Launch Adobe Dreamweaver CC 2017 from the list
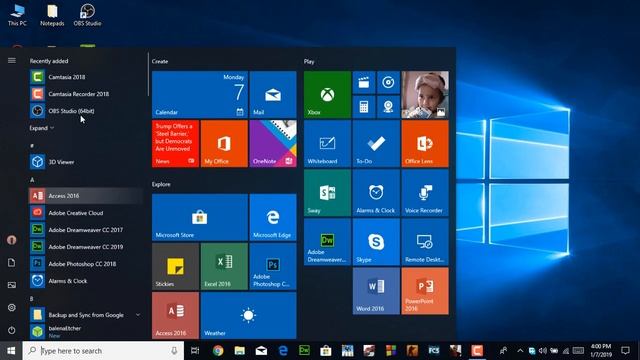The width and height of the screenshot is (640, 360). (86, 230)
